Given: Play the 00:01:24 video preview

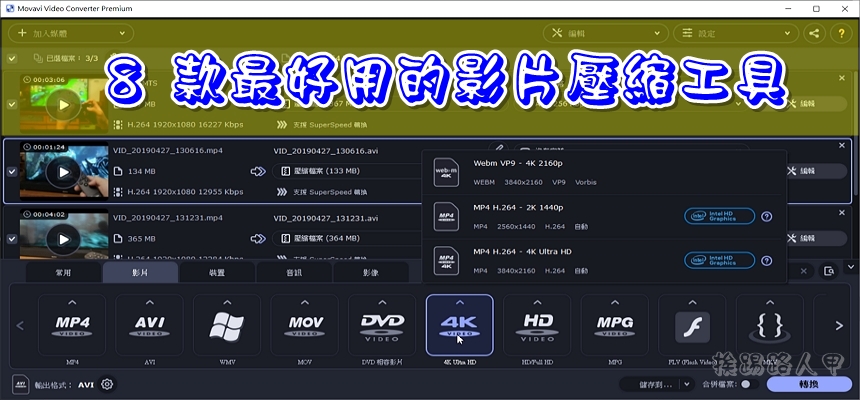Looking at the screenshot, I should [x=64, y=172].
